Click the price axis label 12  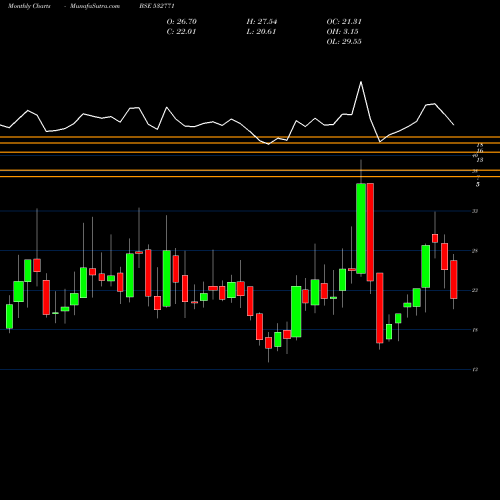point(475,370)
